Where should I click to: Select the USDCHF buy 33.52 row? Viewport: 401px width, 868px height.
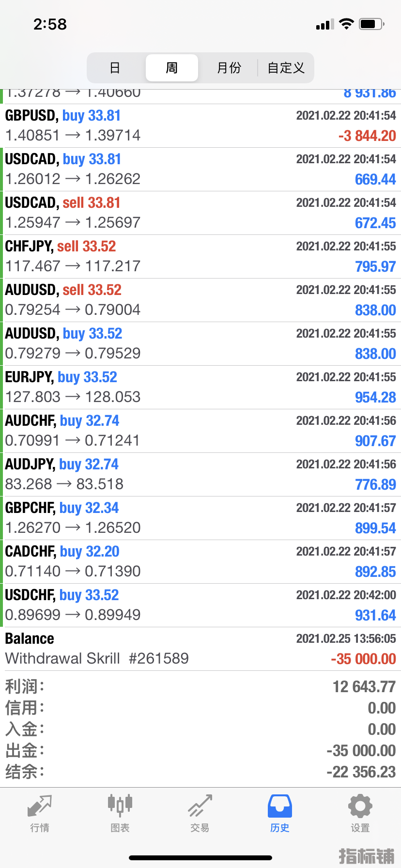[200, 605]
